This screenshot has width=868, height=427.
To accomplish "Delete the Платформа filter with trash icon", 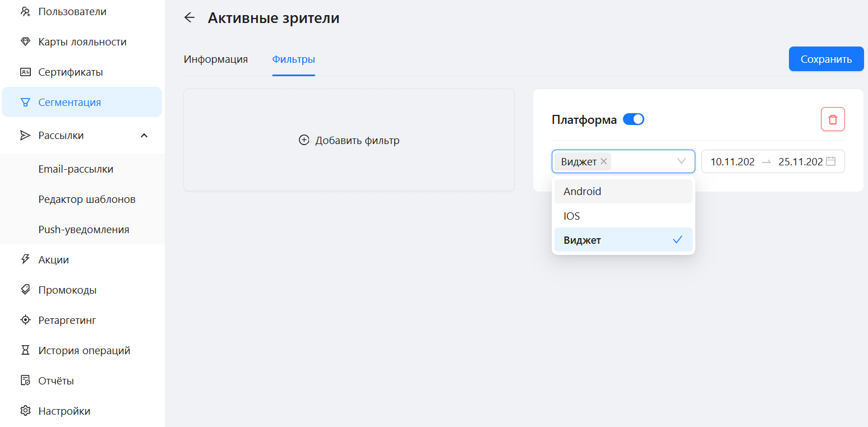I will (833, 119).
